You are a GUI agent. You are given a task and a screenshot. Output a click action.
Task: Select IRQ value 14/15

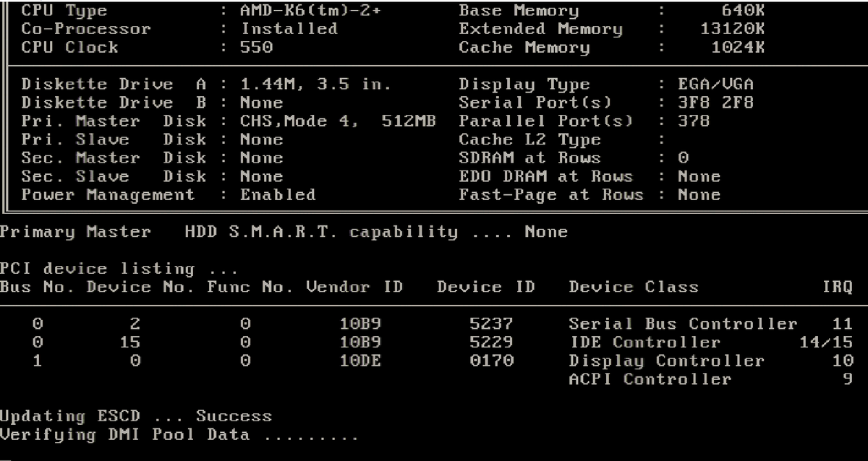click(826, 342)
